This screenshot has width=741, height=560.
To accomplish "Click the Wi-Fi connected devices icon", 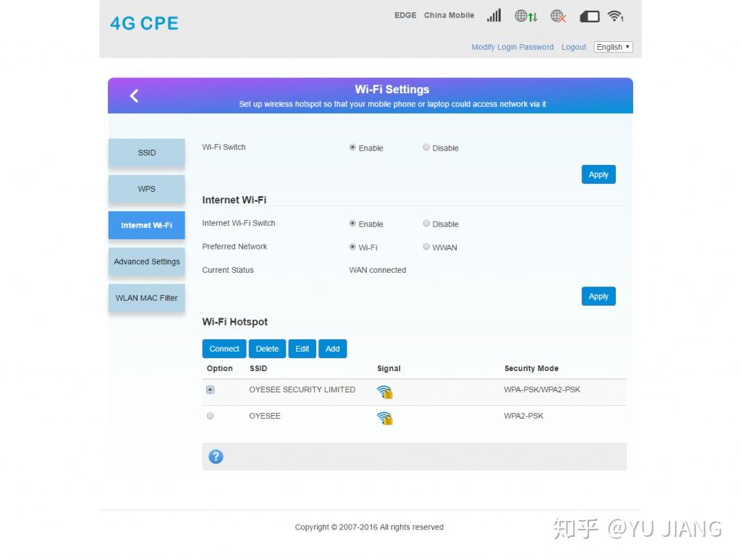I will [616, 14].
